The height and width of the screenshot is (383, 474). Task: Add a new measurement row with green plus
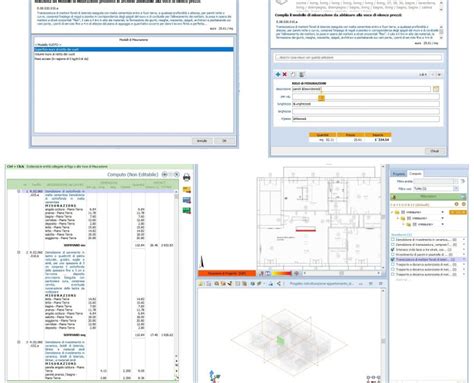click(278, 75)
